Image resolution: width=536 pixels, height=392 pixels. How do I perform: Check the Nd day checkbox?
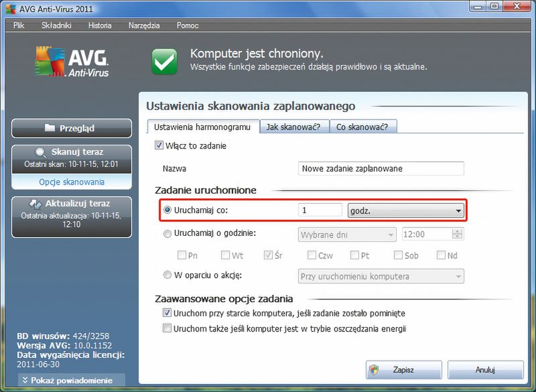click(x=441, y=255)
